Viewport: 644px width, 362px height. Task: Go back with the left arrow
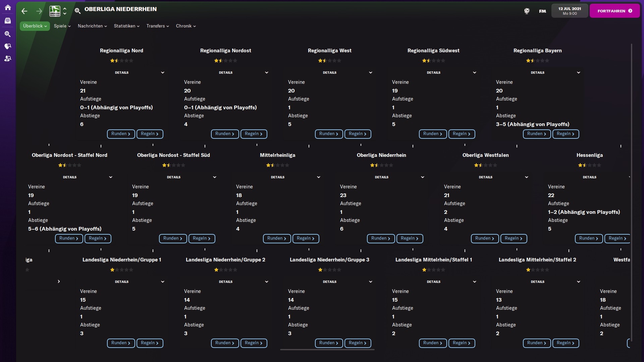coord(24,11)
